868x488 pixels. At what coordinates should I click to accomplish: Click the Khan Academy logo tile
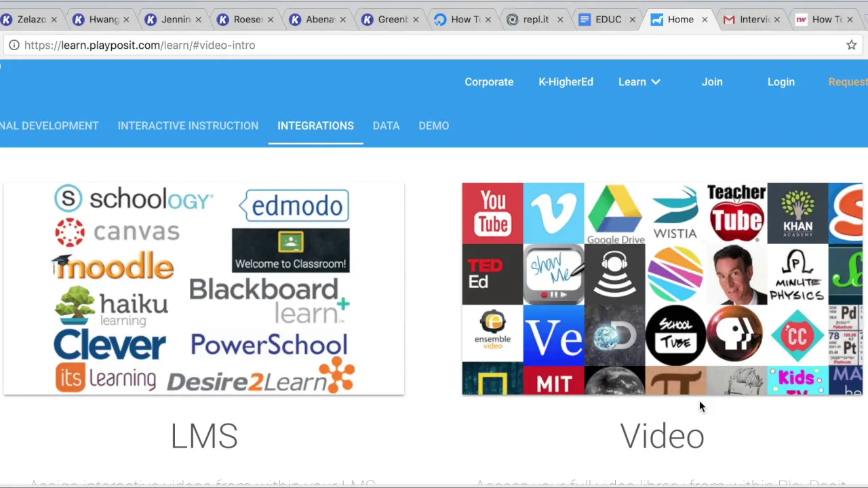tap(797, 213)
